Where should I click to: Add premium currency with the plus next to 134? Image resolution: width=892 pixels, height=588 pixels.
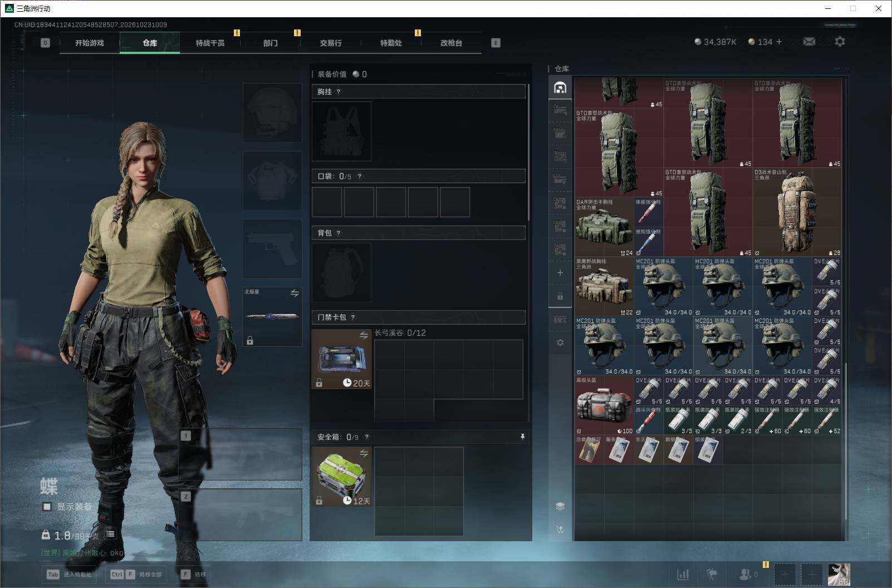[x=779, y=42]
